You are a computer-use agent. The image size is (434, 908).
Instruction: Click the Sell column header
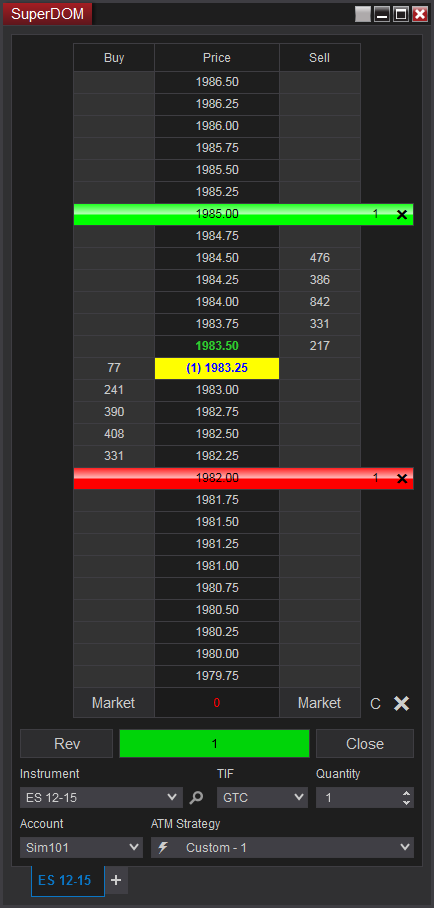tap(320, 58)
